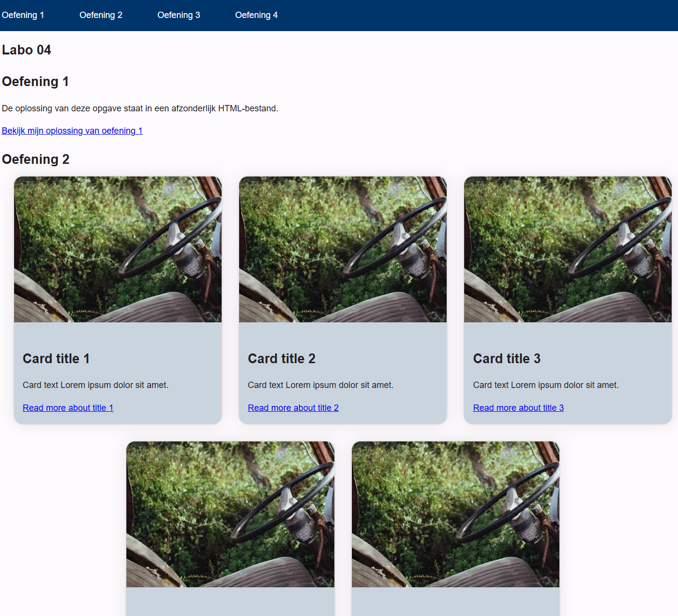Image resolution: width=678 pixels, height=616 pixels.
Task: Click the bottom-row left card image
Action: 230,514
